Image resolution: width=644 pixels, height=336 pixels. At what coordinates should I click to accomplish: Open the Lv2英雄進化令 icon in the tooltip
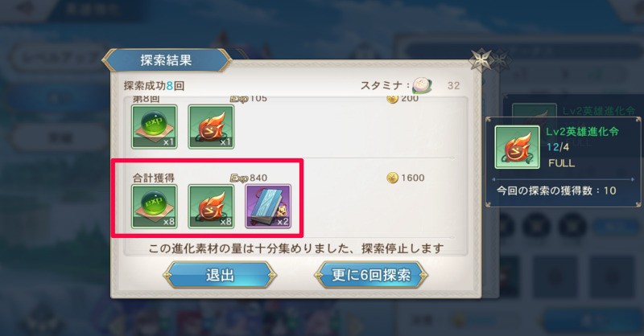coord(517,147)
